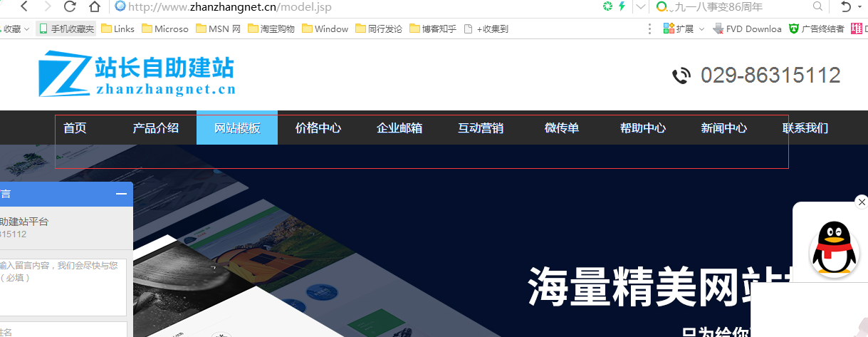Open 联系我们 navigation item
This screenshot has width=868, height=337.
coord(805,128)
